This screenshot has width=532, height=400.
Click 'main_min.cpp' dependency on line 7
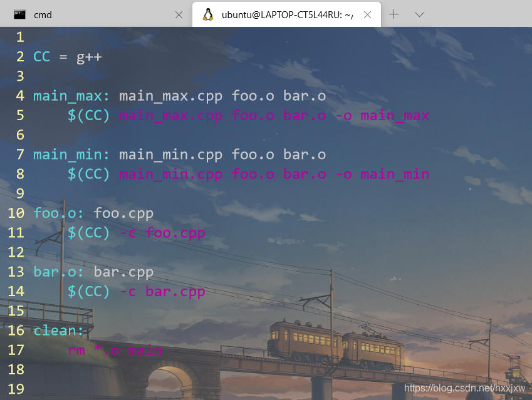(170, 155)
